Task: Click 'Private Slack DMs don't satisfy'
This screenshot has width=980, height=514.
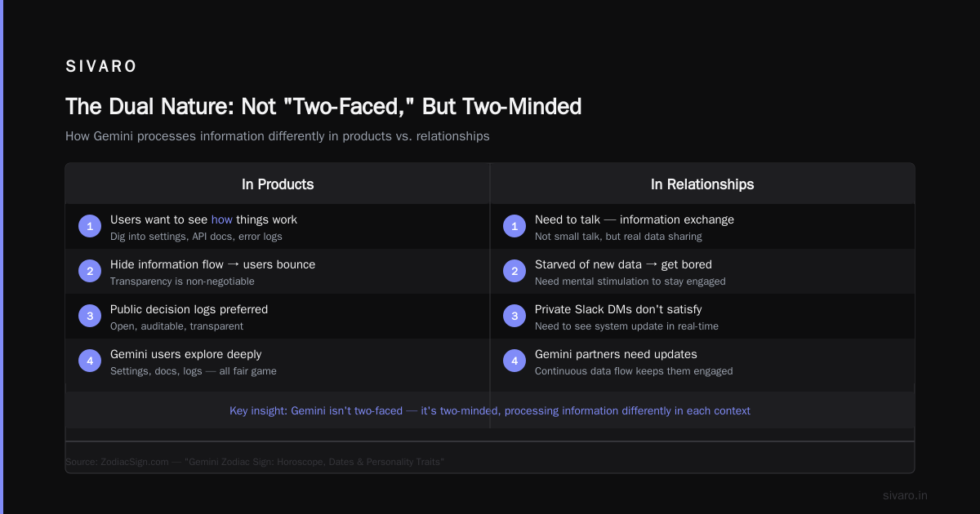Action: coord(618,309)
